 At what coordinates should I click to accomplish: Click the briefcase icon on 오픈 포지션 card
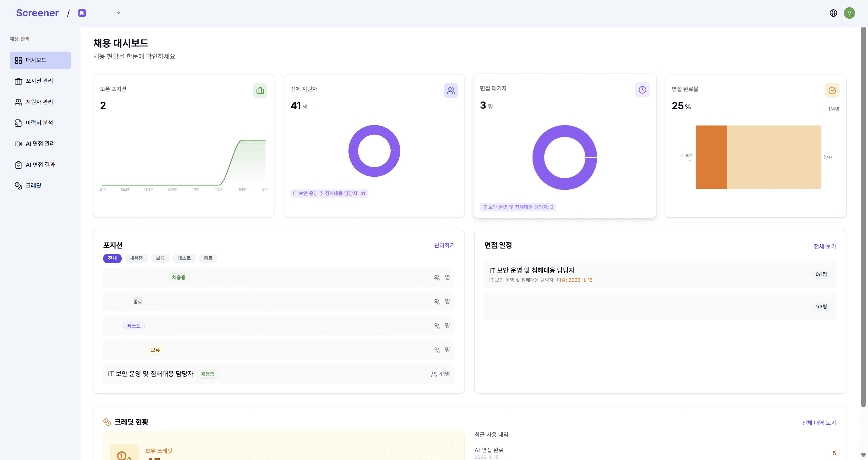pos(260,90)
